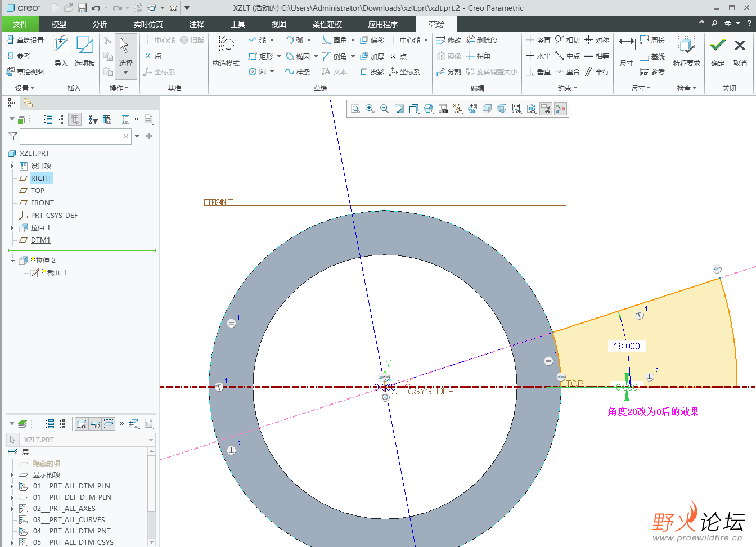Pick the 圆 circle tool

(x=258, y=72)
